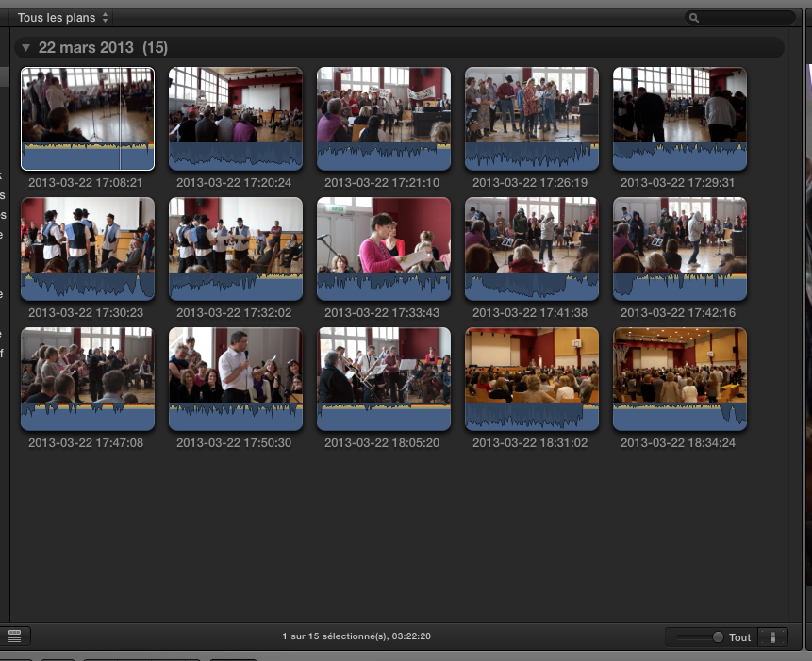Switch to list view using bottom-left icon

click(13, 636)
